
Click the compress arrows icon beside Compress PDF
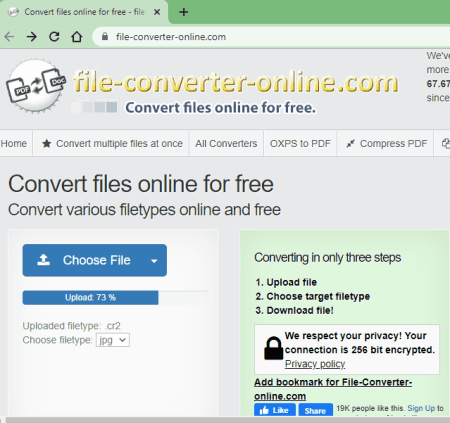click(x=350, y=144)
